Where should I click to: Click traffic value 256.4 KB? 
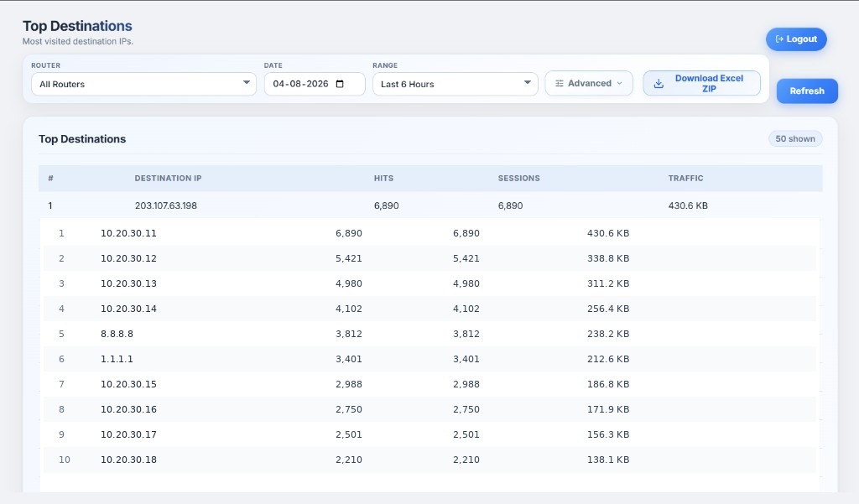tap(608, 309)
